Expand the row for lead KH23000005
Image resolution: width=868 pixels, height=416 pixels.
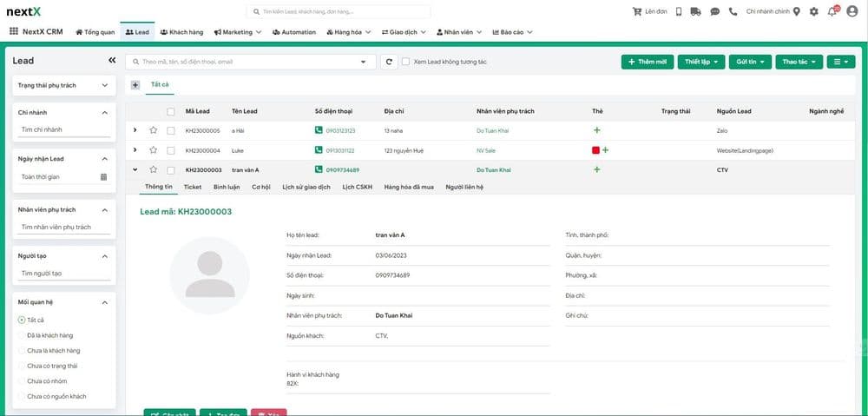135,130
